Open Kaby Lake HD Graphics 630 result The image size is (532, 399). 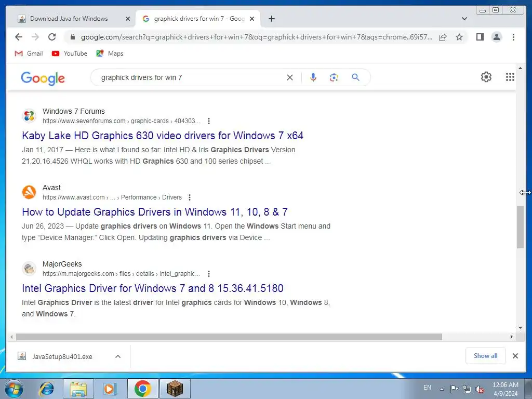point(163,136)
